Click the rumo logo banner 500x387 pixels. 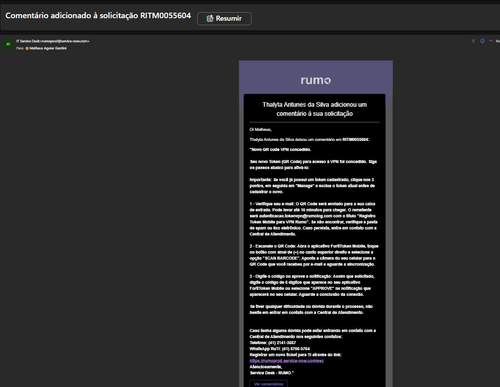click(316, 80)
